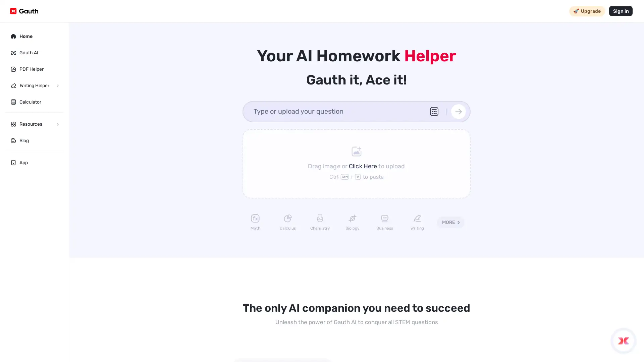Image resolution: width=644 pixels, height=362 pixels.
Task: Select the Calculator sidebar icon
Action: pos(13,102)
